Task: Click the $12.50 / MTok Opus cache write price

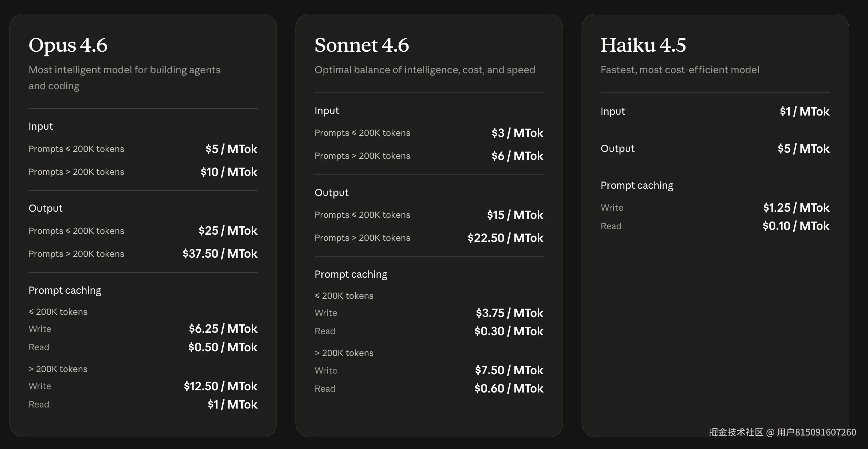Action: click(x=220, y=386)
